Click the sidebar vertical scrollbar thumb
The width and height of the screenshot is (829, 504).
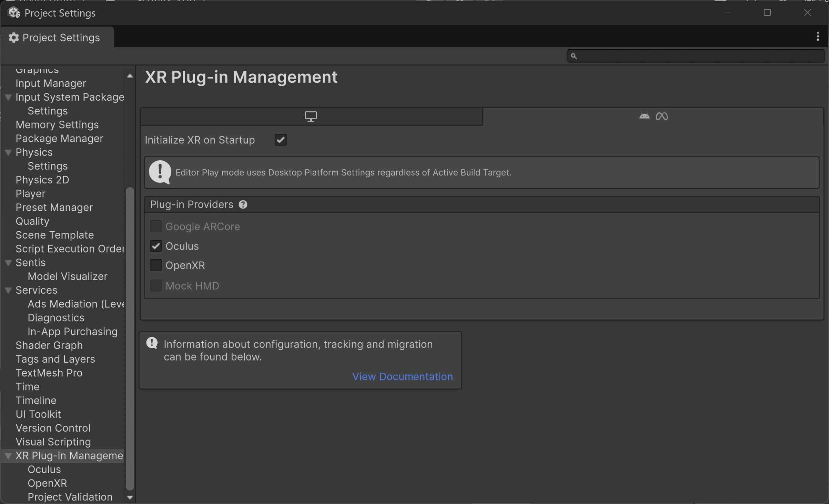(130, 339)
